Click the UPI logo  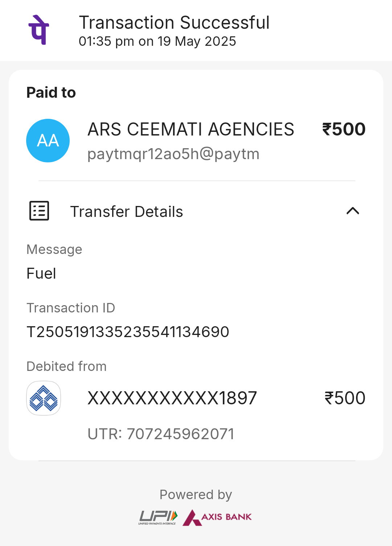click(x=158, y=517)
